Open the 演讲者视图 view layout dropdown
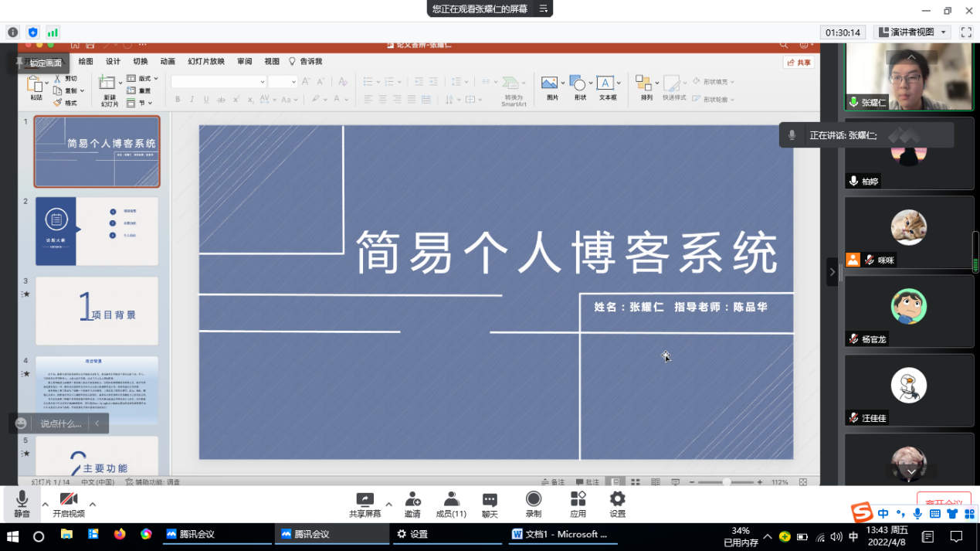Image resolution: width=980 pixels, height=551 pixels. [x=912, y=32]
